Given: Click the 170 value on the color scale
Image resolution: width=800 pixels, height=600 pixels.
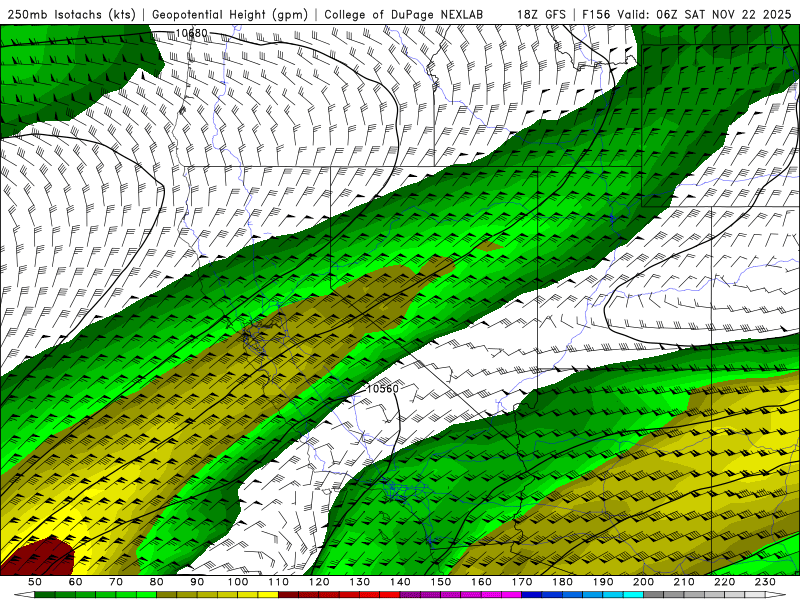Looking at the screenshot, I should pyautogui.click(x=522, y=582).
